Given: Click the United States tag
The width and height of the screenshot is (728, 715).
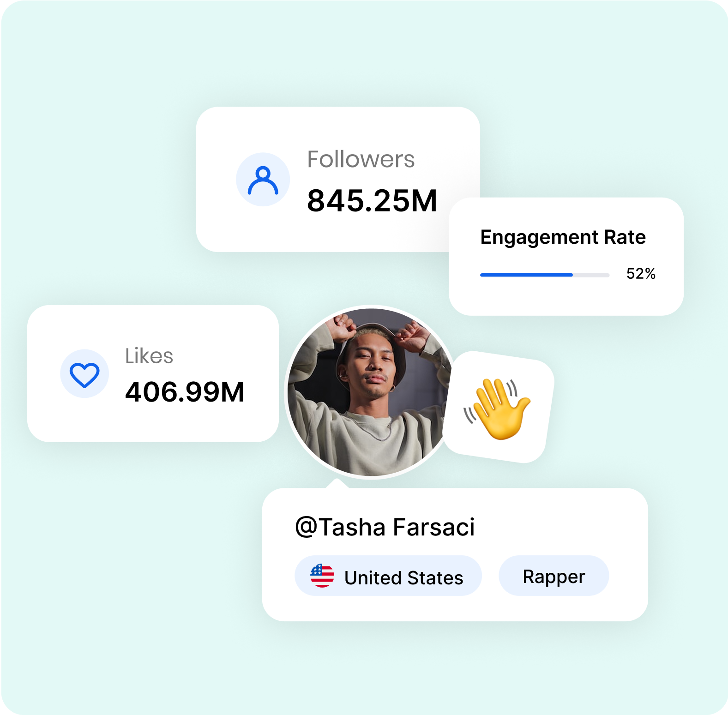Looking at the screenshot, I should [x=388, y=576].
